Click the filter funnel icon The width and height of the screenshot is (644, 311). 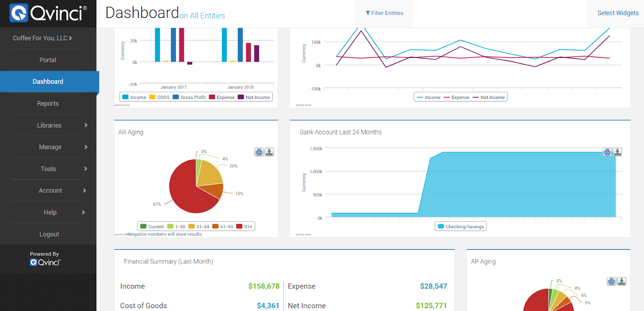tap(368, 13)
